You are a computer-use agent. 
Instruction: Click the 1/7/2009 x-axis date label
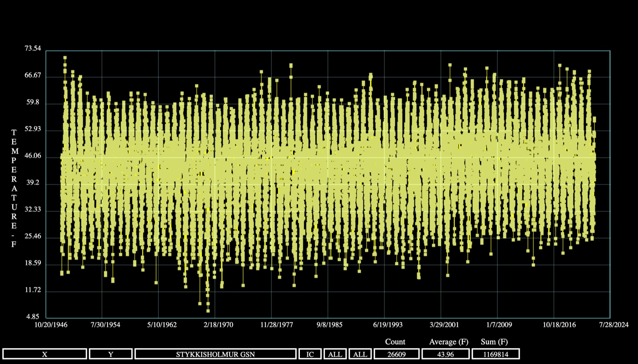click(499, 325)
